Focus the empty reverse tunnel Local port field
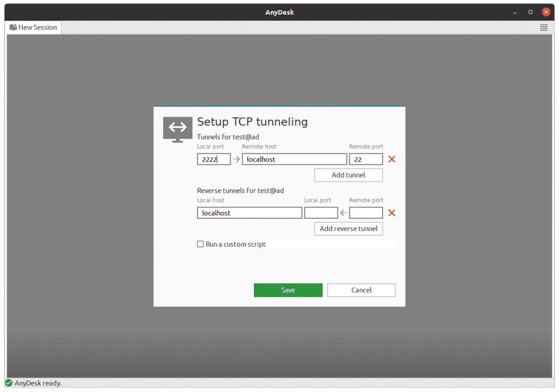559x392 pixels. point(321,213)
